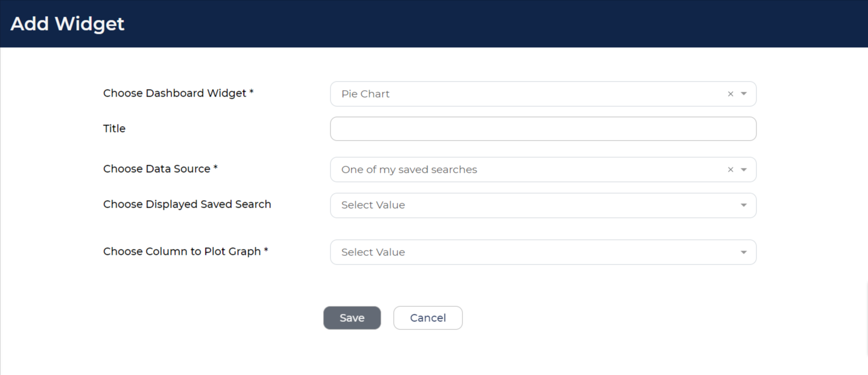
Task: Click Select Value in Displayed Saved Search
Action: pyautogui.click(x=373, y=205)
